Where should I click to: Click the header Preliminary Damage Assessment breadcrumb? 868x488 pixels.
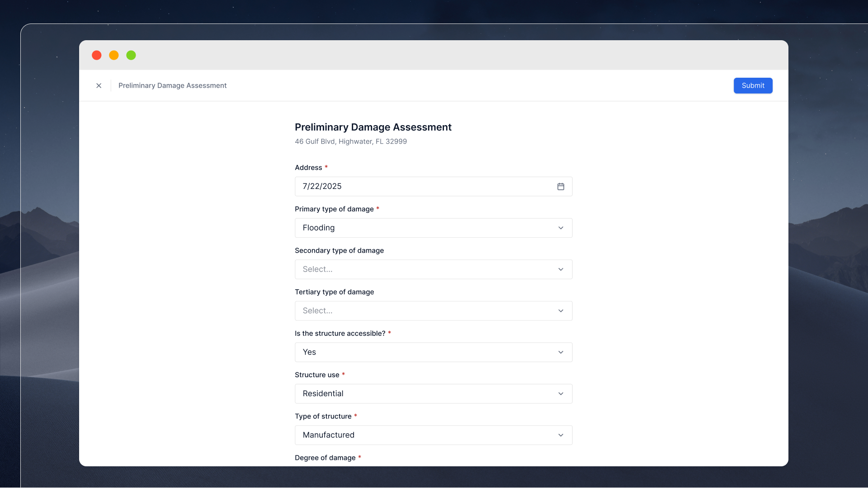(x=172, y=85)
